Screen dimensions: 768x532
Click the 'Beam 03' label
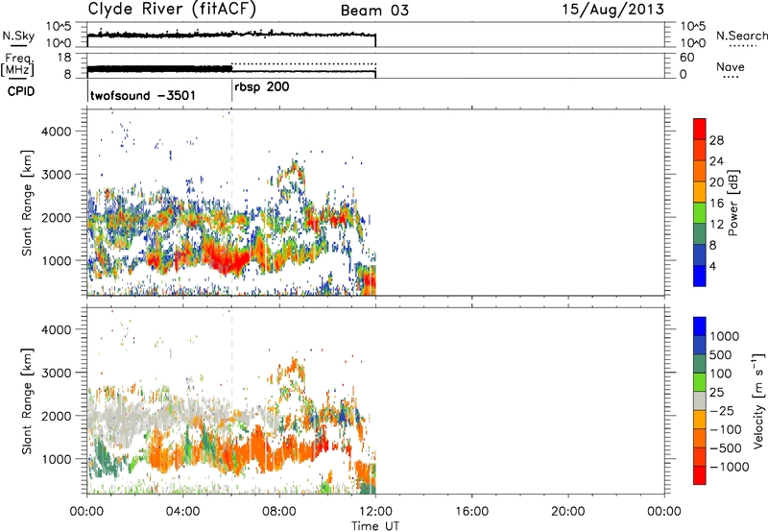374,11
